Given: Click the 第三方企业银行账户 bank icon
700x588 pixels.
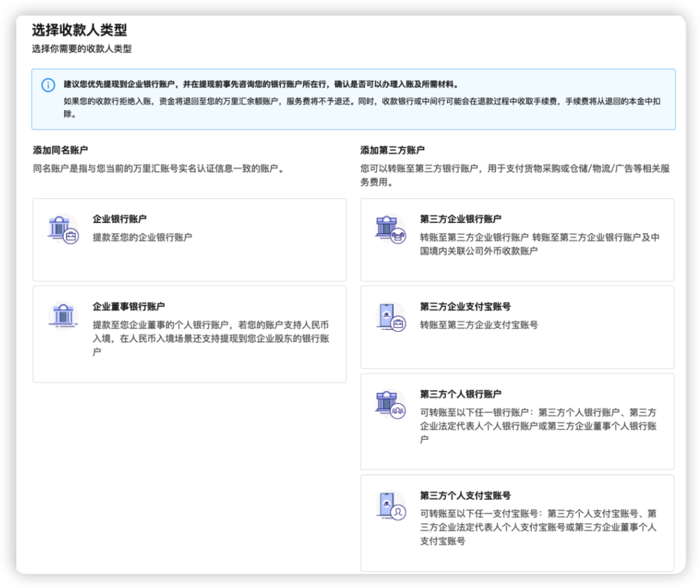Looking at the screenshot, I should pos(390,229).
